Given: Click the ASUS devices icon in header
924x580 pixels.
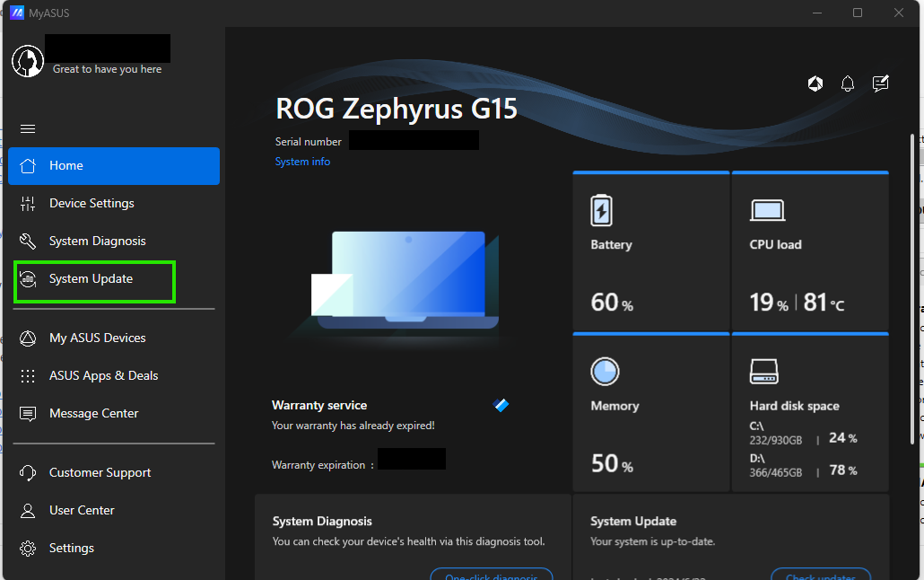Looking at the screenshot, I should point(815,83).
